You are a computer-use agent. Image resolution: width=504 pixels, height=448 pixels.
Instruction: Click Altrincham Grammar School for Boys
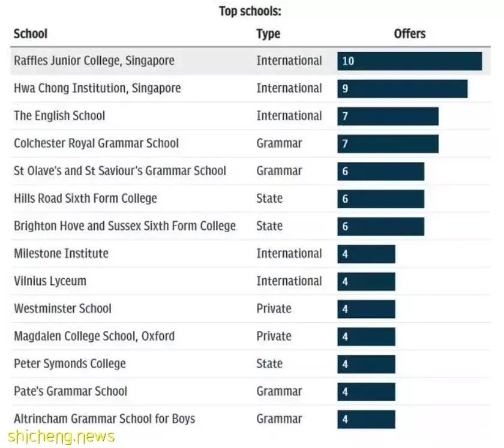104,419
